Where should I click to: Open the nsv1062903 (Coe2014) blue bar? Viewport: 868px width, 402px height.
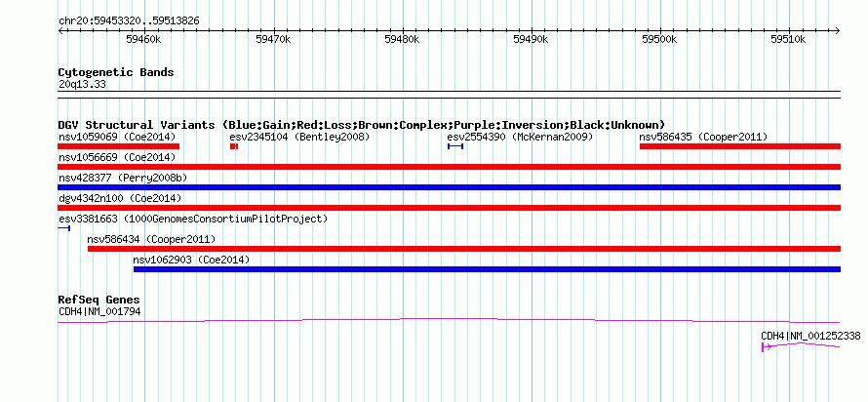[487, 269]
